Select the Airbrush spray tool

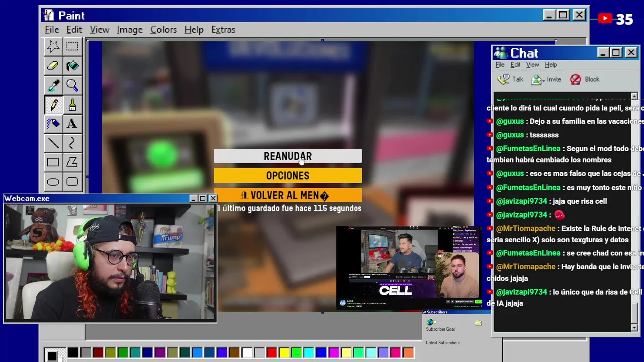(x=53, y=124)
